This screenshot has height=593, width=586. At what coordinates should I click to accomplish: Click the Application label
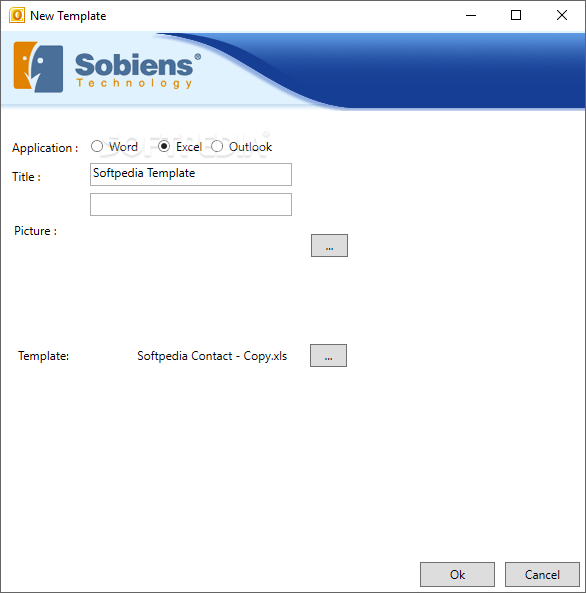[45, 148]
